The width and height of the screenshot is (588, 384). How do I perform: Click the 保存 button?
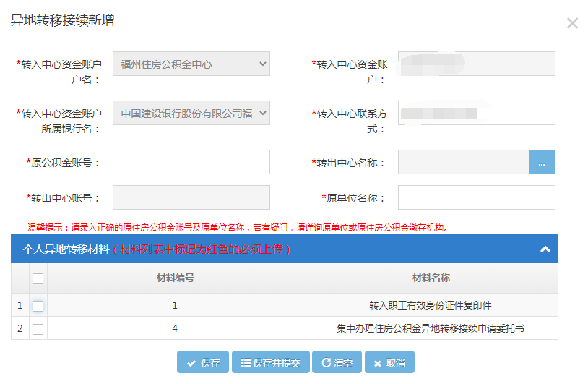pos(203,362)
